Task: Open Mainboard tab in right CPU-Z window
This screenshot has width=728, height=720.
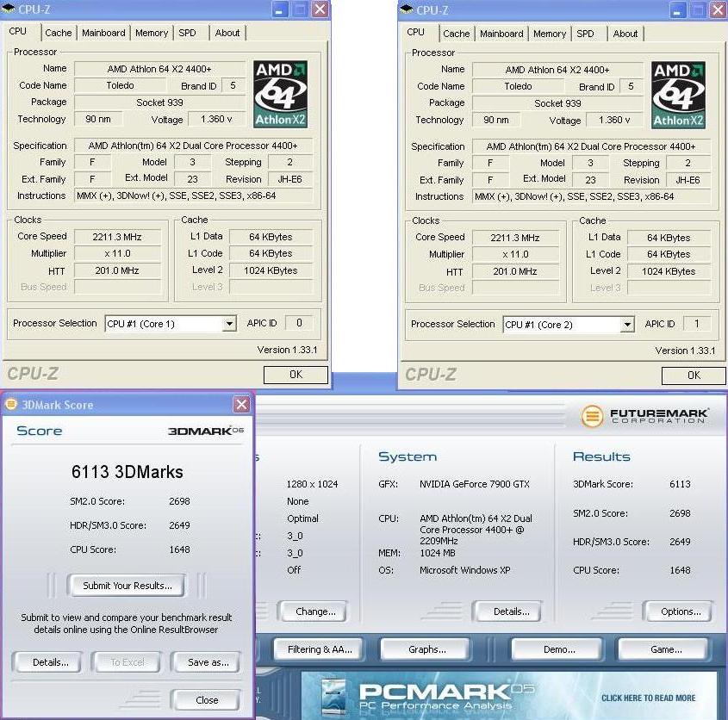Action: [501, 34]
